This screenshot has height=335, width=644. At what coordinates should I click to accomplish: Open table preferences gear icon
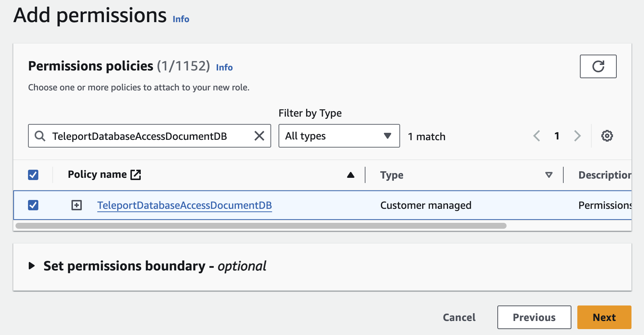tap(607, 136)
